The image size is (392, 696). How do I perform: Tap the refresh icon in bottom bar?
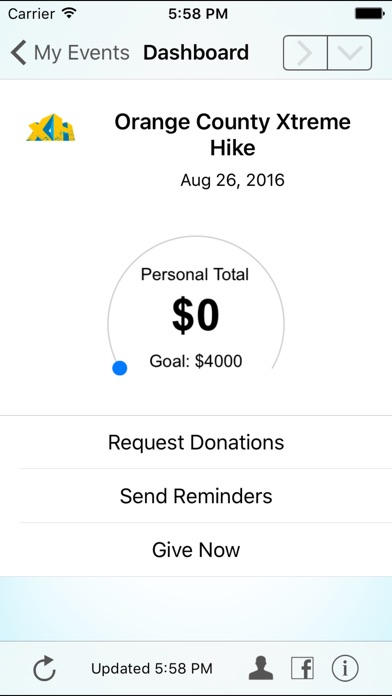pyautogui.click(x=44, y=668)
